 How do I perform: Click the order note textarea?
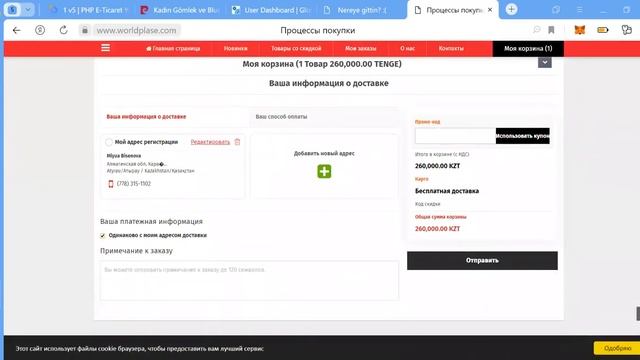pos(249,281)
